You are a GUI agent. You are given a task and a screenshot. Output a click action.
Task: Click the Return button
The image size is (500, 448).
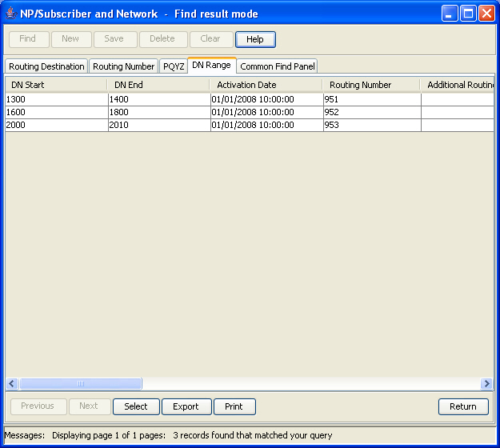pos(463,406)
